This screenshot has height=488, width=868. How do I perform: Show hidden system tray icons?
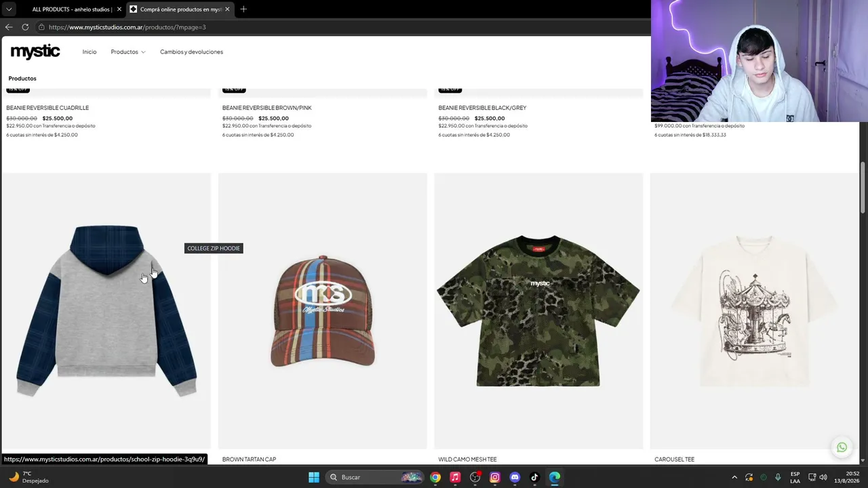tap(734, 477)
